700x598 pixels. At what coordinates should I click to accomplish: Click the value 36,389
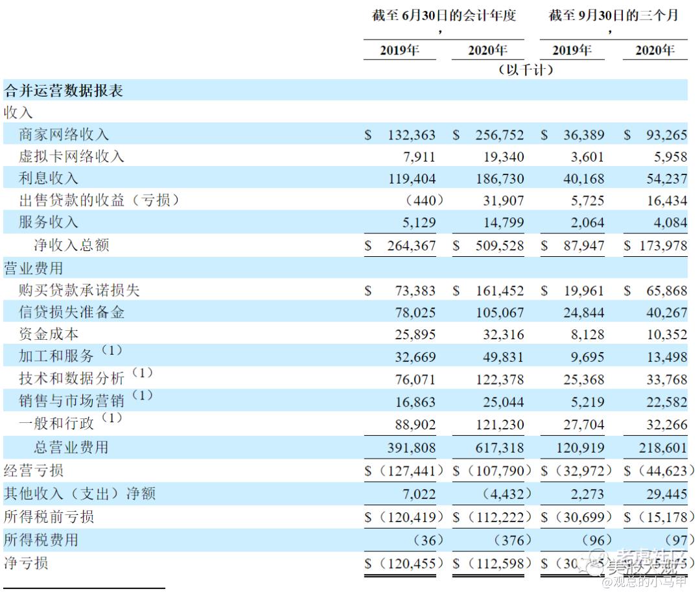583,135
